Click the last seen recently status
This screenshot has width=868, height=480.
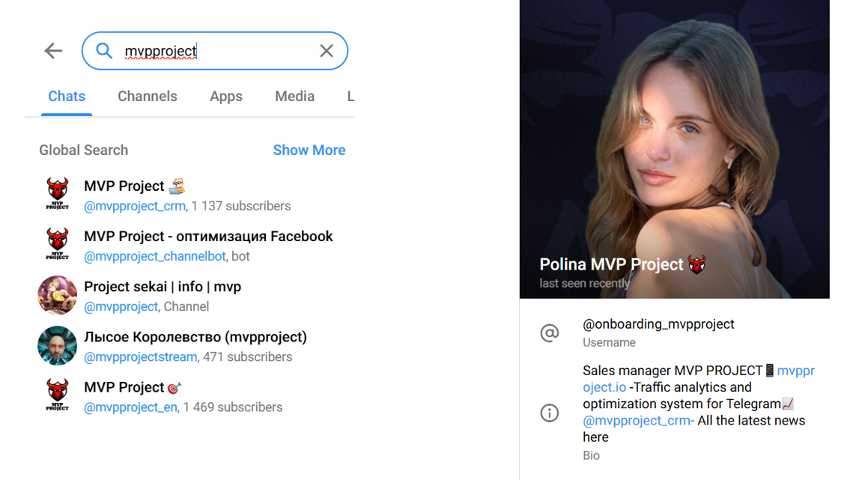pos(585,284)
